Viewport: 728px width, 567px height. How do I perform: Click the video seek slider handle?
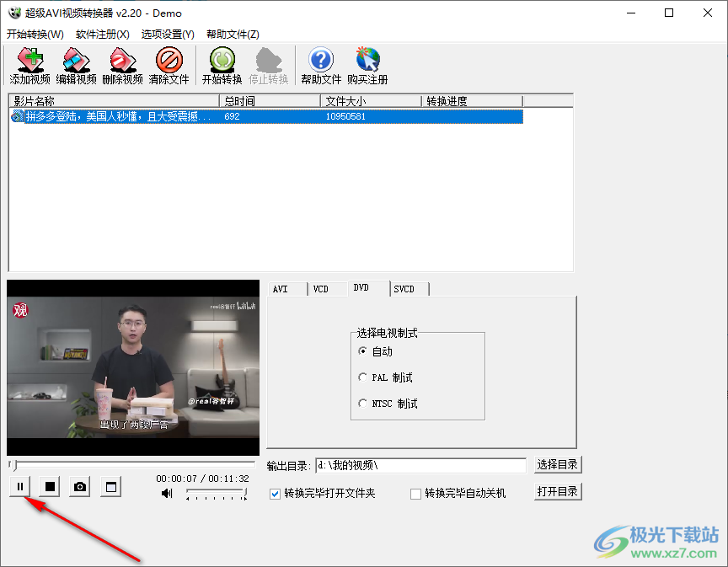point(14,464)
